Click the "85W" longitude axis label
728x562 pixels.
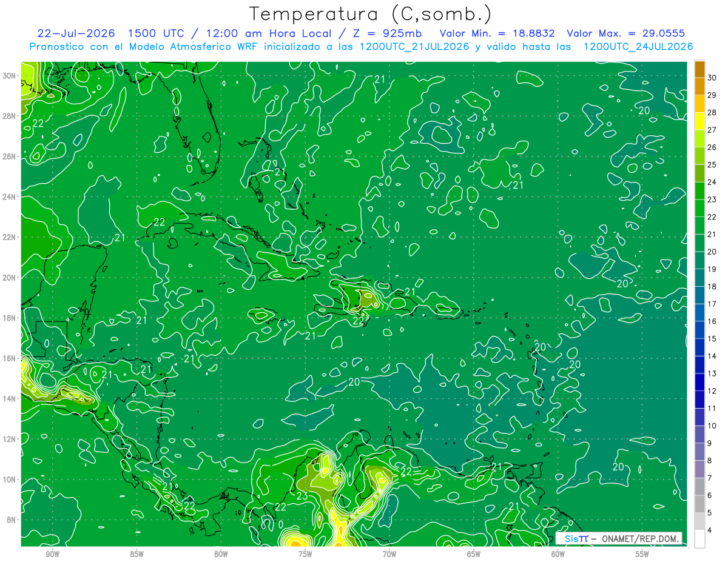(136, 554)
